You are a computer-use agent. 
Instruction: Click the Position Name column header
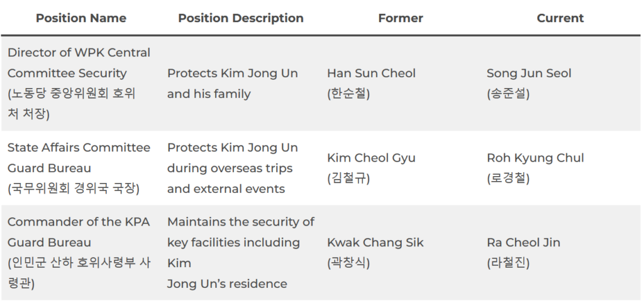[80, 18]
